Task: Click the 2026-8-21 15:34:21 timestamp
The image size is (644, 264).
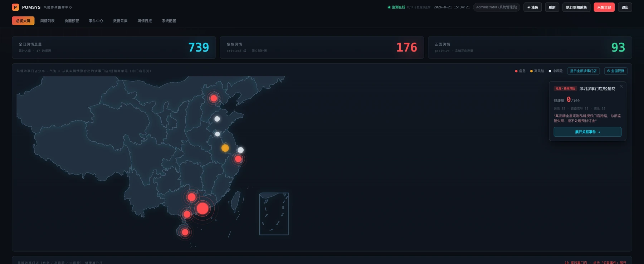Action: pos(452,7)
